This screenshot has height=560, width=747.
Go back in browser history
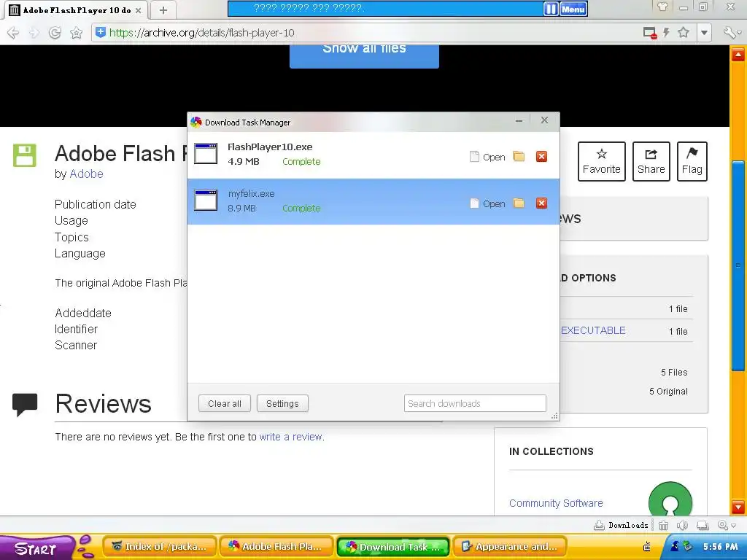[13, 32]
